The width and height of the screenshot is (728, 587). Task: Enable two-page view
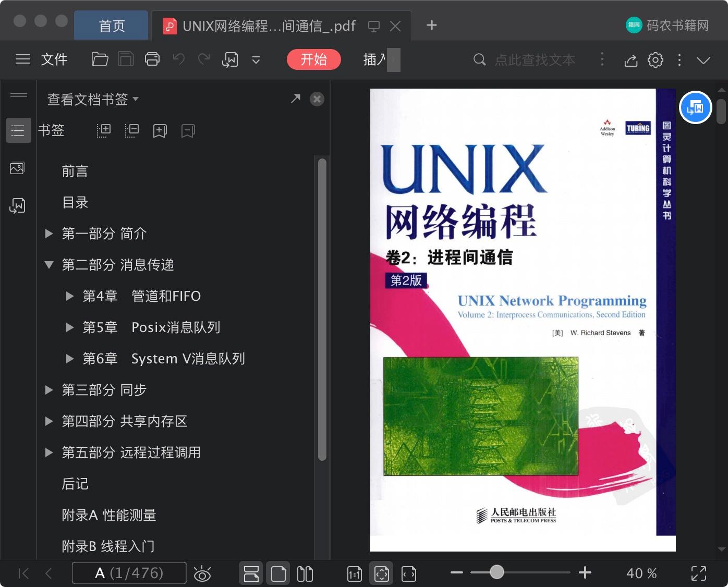pyautogui.click(x=305, y=574)
